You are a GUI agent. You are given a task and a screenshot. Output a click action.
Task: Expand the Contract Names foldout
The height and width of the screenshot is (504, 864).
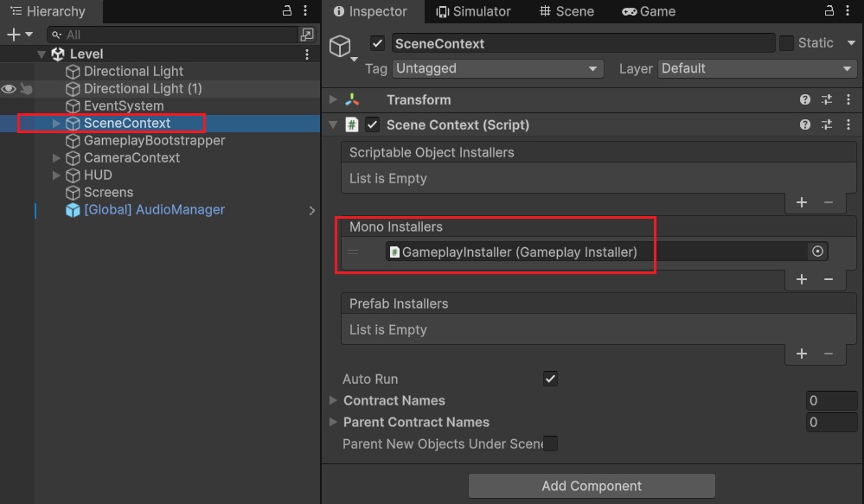pos(334,400)
